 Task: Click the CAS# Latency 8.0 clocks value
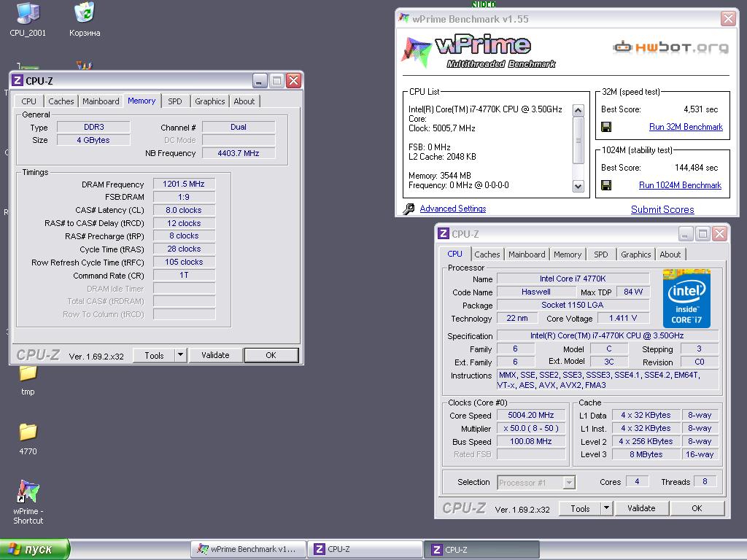184,210
